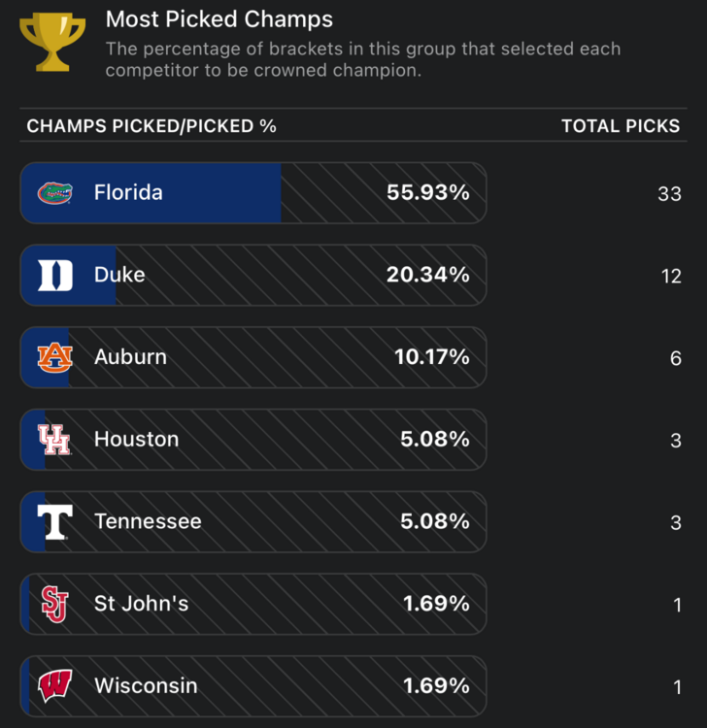The height and width of the screenshot is (728, 707).
Task: Click the Total Picks column header
Action: 621,127
